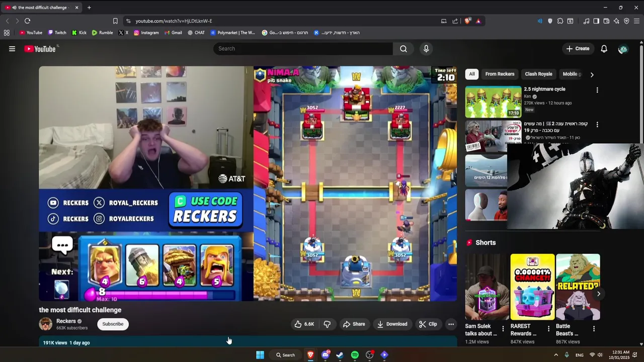This screenshot has width=644, height=362.
Task: Open the Kick bookmark
Action: tap(79, 33)
